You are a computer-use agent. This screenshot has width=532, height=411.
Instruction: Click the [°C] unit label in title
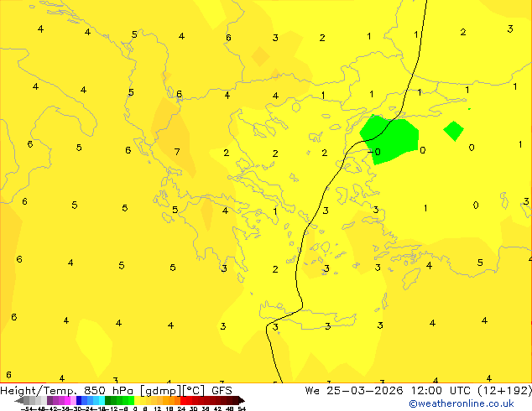click(194, 390)
